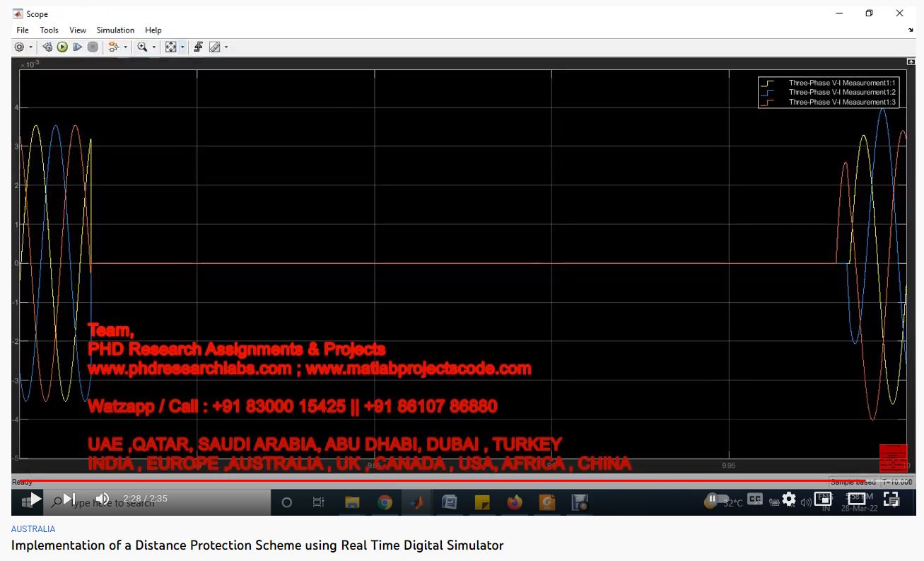
Task: Open the Simulation menu
Action: 115,30
